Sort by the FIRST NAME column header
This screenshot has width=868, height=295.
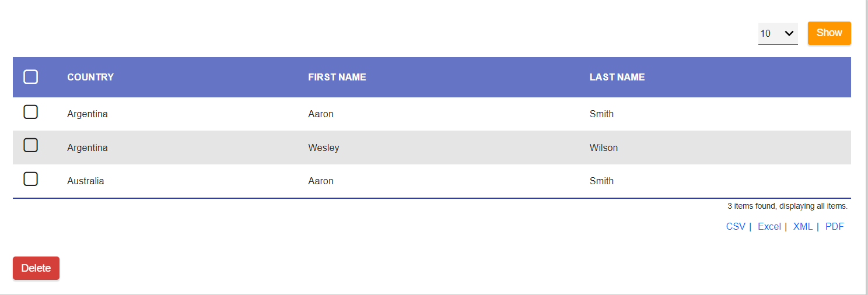[337, 77]
